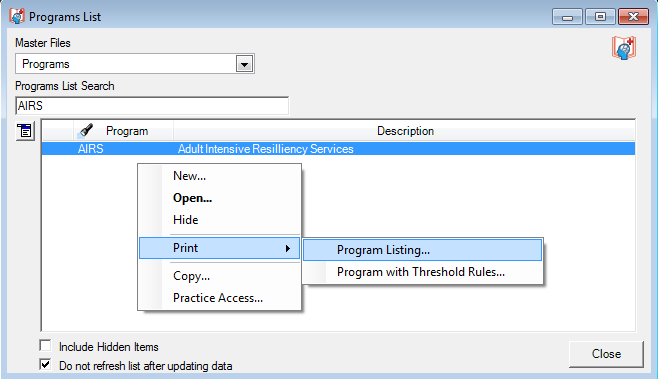
Task: Select Program with Threshold Rules... option
Action: [x=423, y=272]
